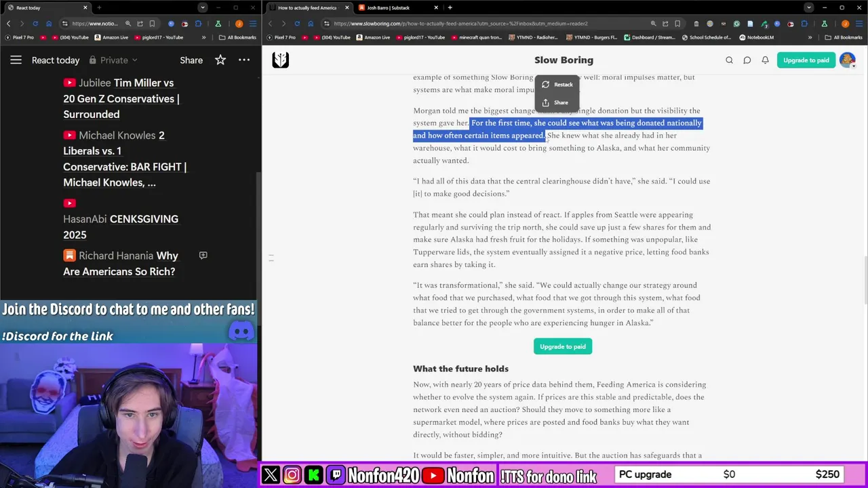
Task: Share the Slow Boring page from address bar
Action: [665, 23]
